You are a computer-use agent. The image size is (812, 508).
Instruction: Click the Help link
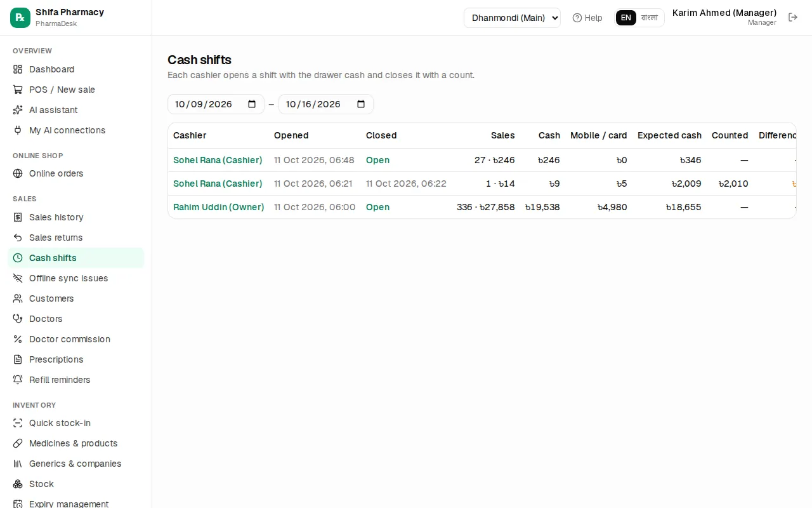click(587, 18)
